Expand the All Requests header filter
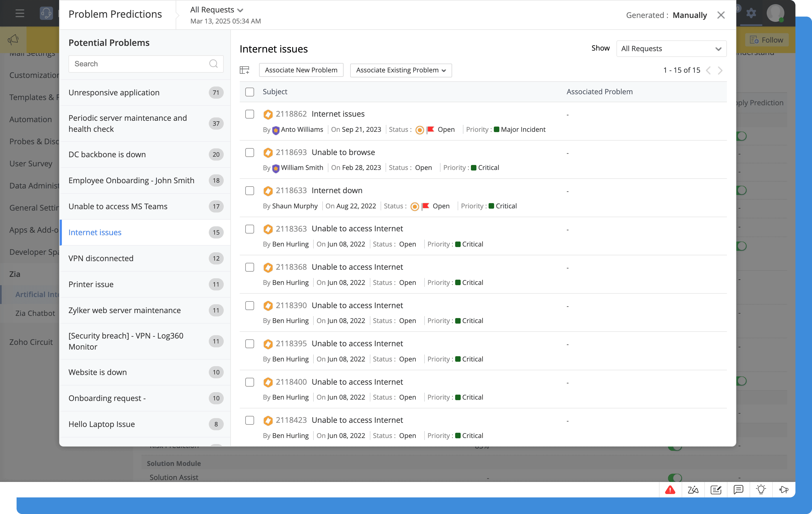This screenshot has width=812, height=514. pos(217,10)
